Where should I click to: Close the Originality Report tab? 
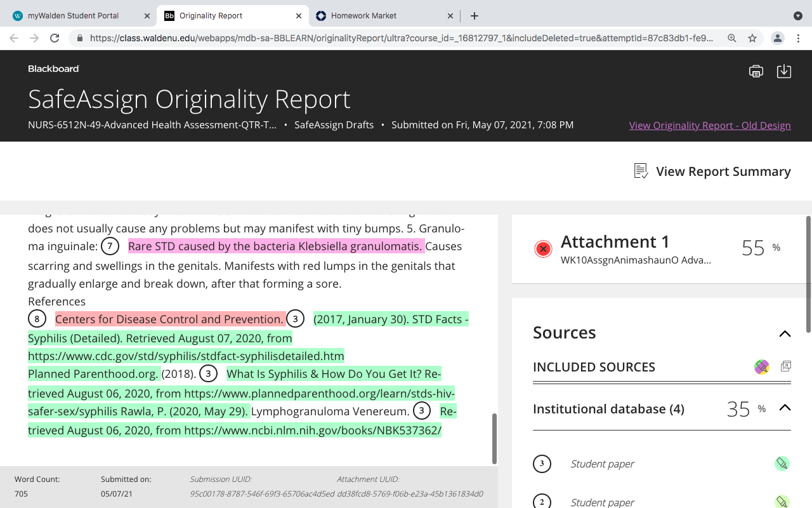(299, 16)
